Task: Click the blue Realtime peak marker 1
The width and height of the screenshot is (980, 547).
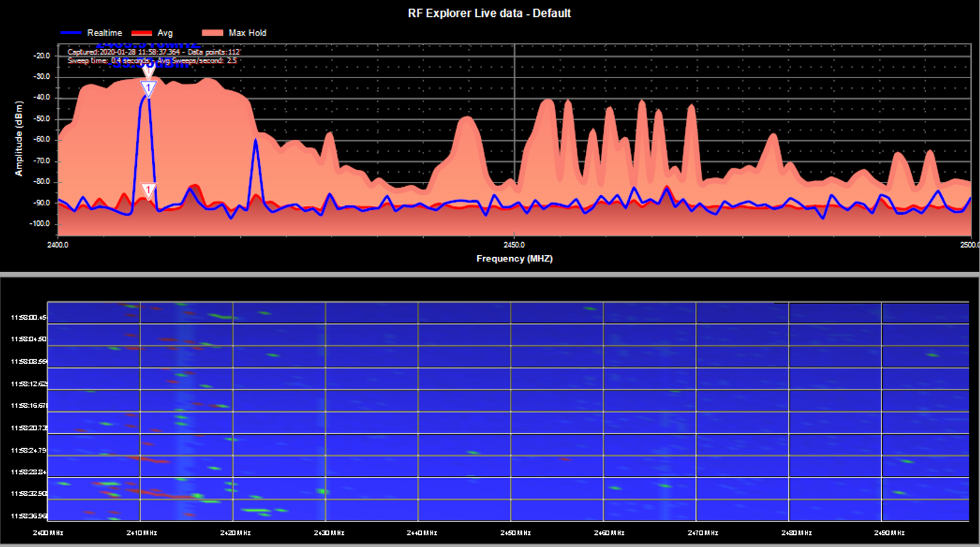Action: pos(148,88)
